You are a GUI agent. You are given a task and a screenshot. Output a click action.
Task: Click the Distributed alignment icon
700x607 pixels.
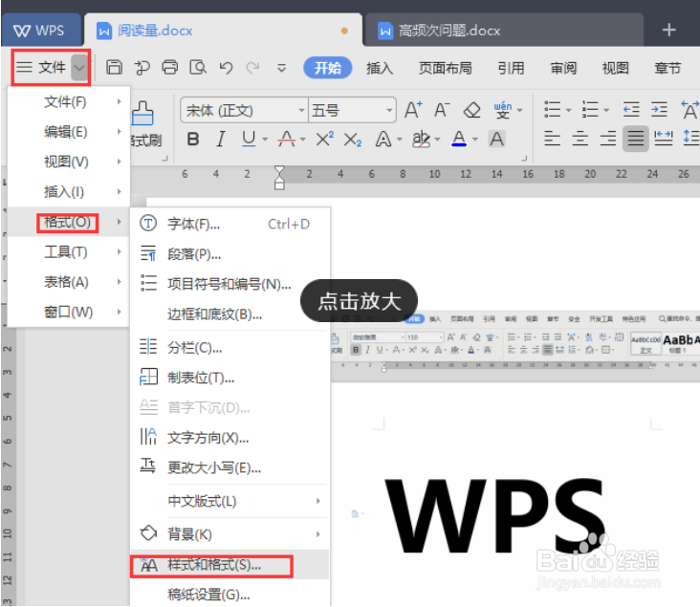[664, 139]
